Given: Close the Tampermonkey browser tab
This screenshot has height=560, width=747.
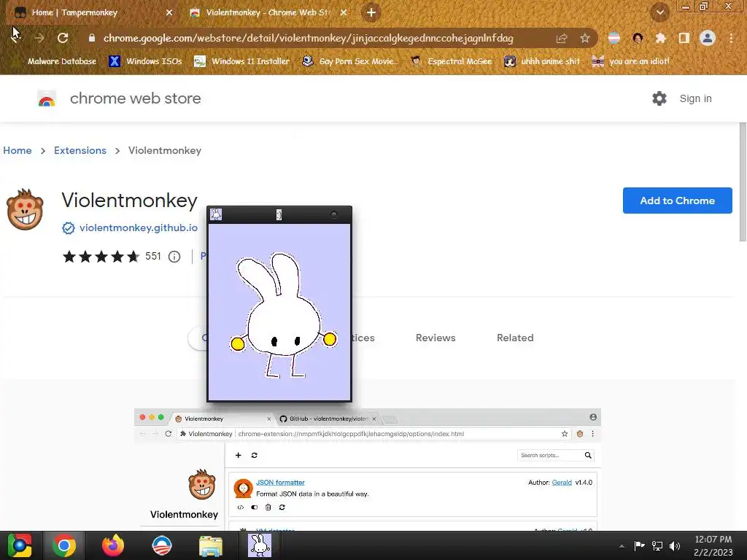Looking at the screenshot, I should (x=169, y=13).
